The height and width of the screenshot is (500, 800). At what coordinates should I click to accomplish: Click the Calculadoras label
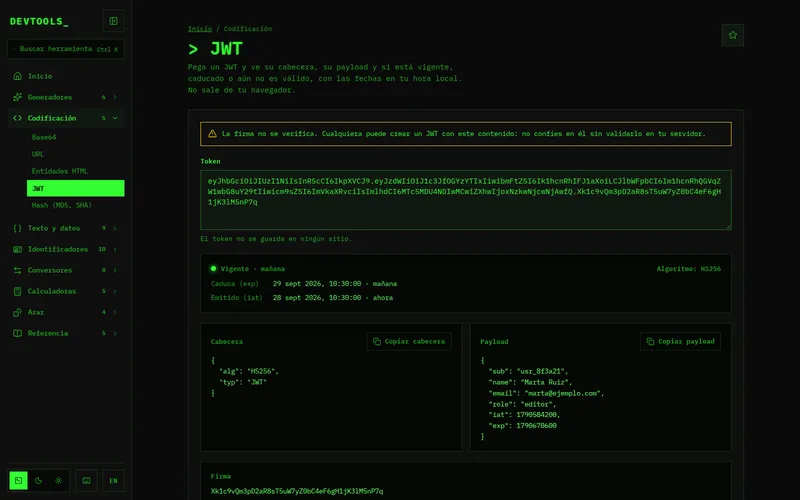click(x=52, y=291)
